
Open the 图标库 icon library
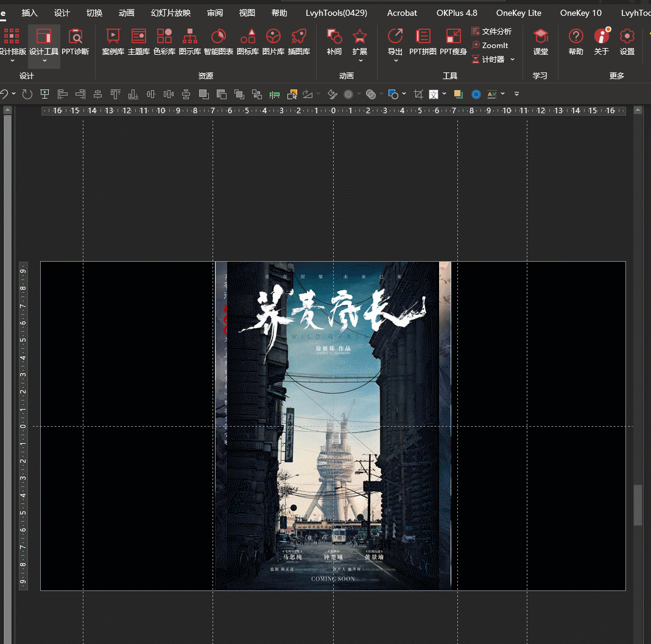(x=248, y=41)
